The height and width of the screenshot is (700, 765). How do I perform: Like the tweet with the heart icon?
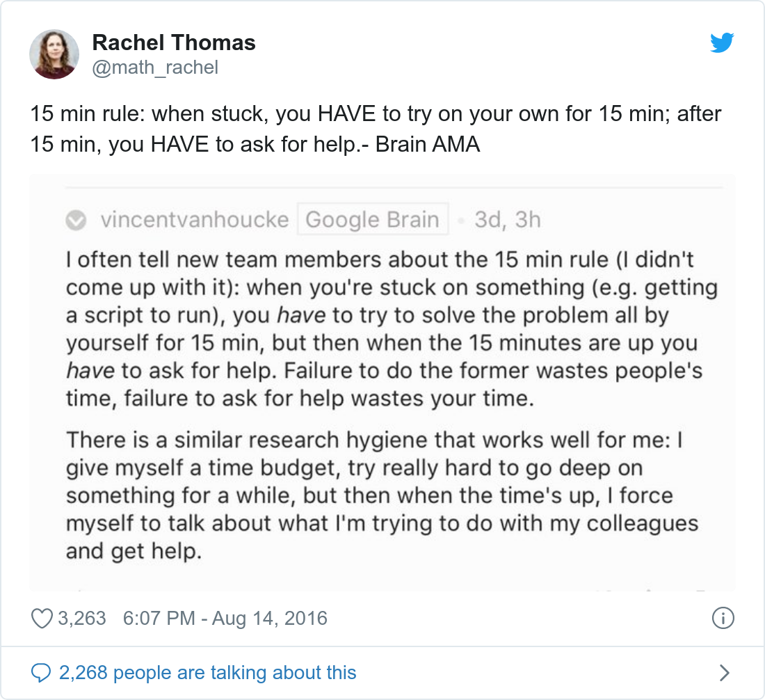tap(42, 619)
